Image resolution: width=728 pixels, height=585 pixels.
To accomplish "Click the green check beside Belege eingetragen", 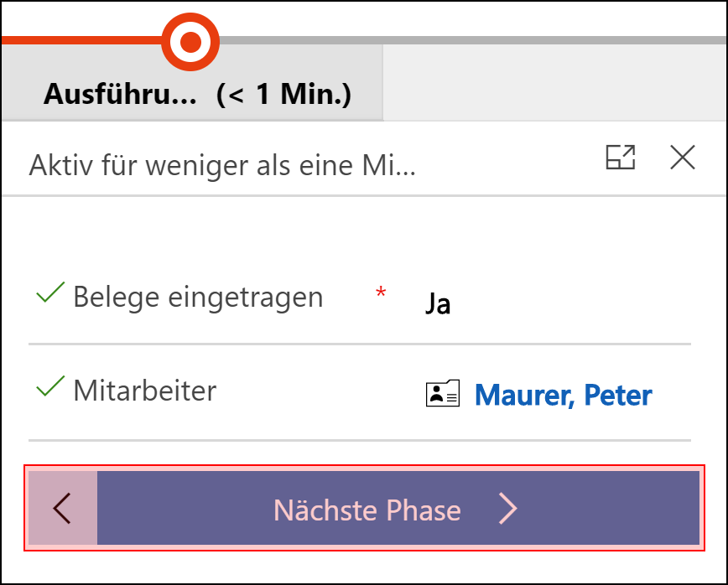I will pos(50,292).
